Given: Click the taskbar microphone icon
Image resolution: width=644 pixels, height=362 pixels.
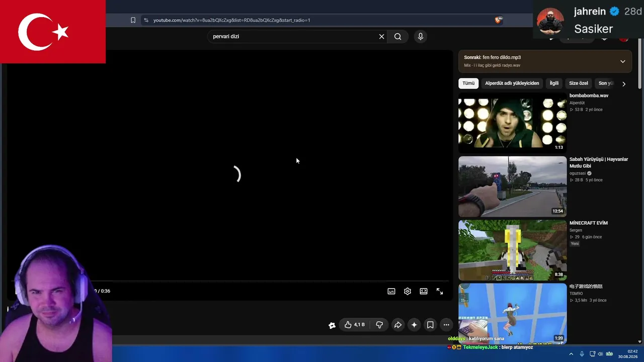Looking at the screenshot, I should coord(582,354).
